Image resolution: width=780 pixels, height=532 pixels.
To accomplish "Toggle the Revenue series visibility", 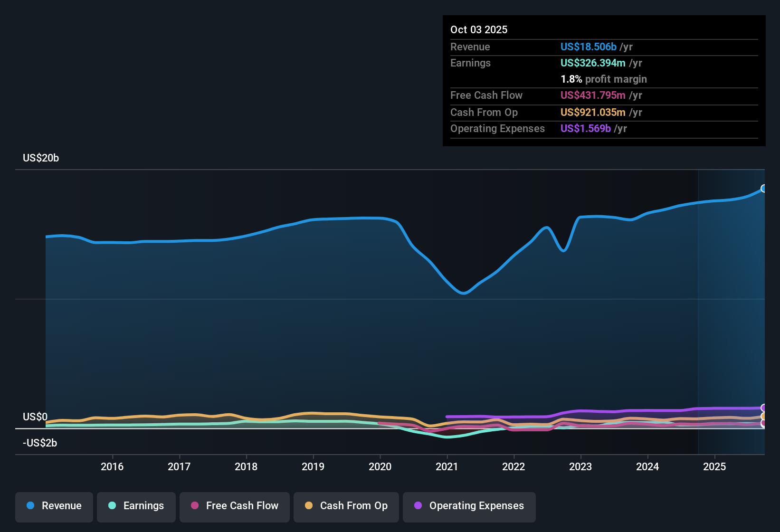I will [x=54, y=506].
